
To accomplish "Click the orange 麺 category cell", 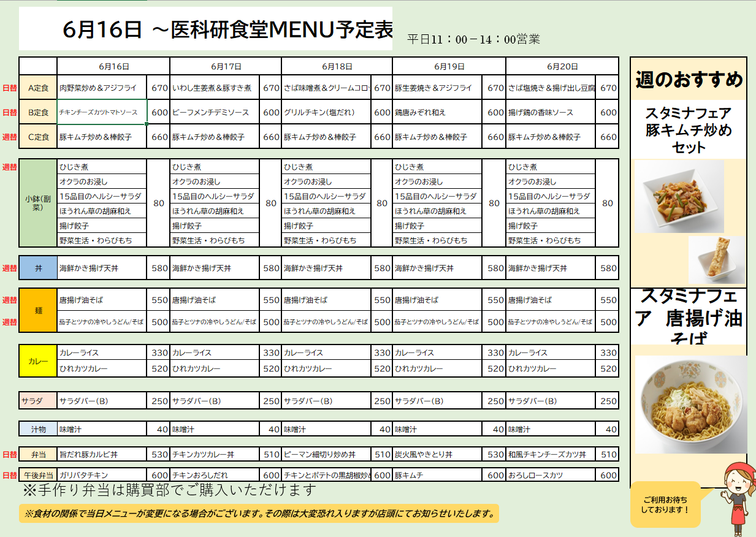I will click(x=38, y=311).
